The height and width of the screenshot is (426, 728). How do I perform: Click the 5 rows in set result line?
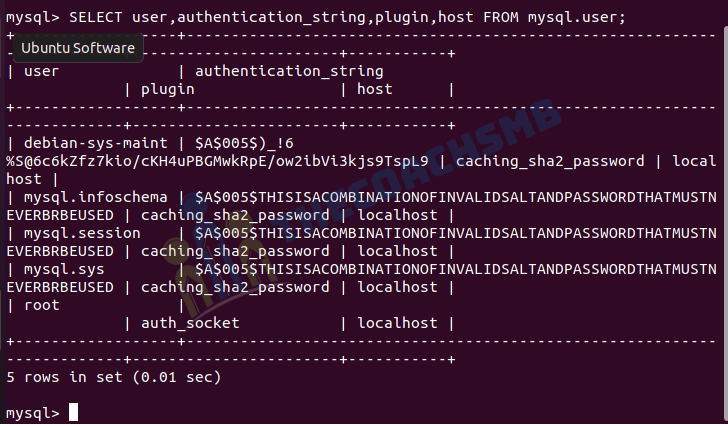[114, 377]
